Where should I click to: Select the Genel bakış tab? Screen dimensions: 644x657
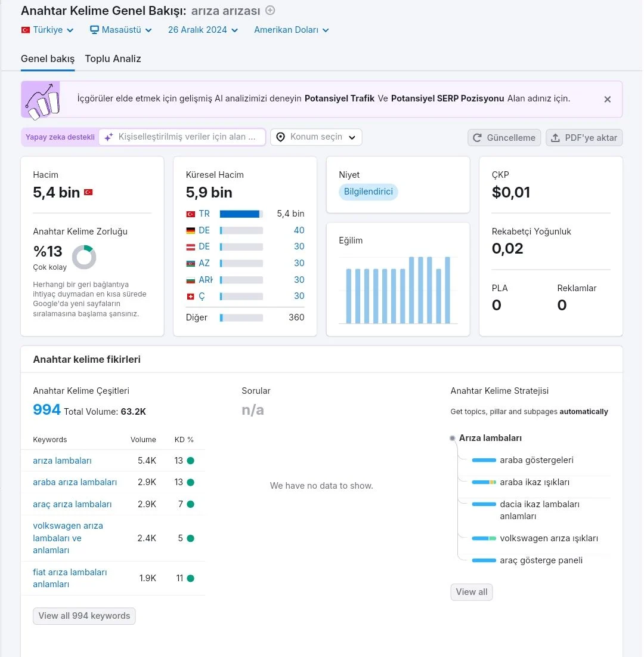click(48, 58)
